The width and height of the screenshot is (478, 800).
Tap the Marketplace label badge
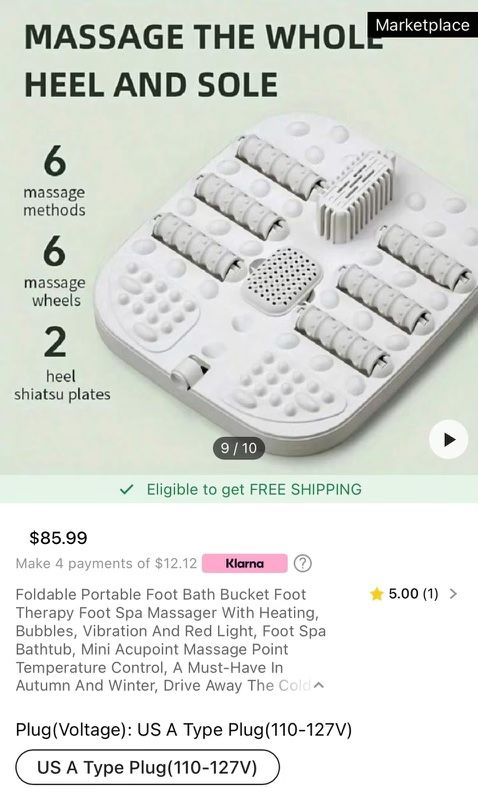click(422, 25)
